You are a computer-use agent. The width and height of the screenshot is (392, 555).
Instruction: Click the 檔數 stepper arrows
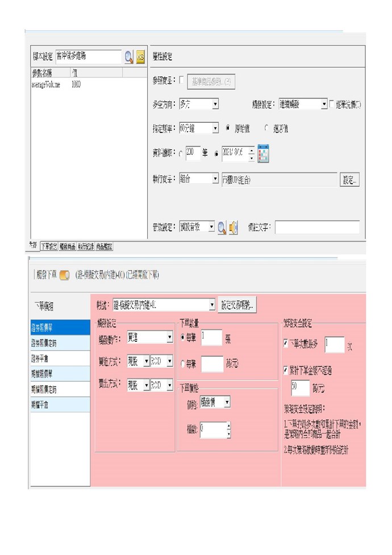(x=229, y=430)
